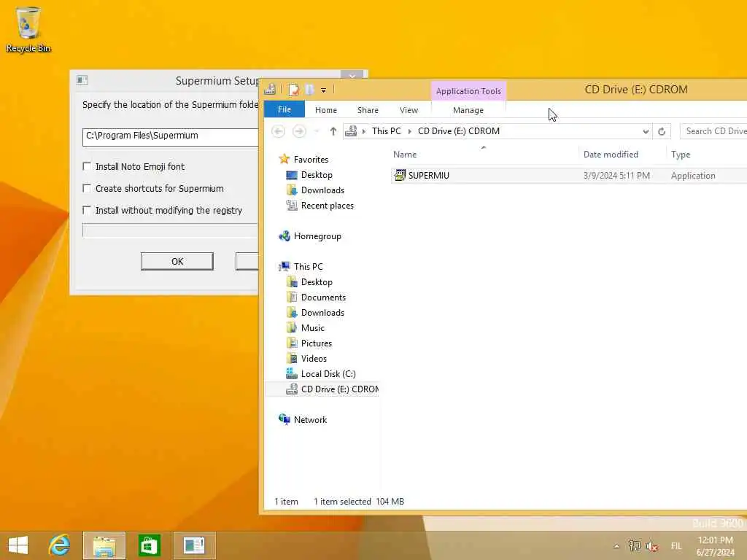747x560 pixels.
Task: Edit the Supermium folder path field
Action: [171, 137]
